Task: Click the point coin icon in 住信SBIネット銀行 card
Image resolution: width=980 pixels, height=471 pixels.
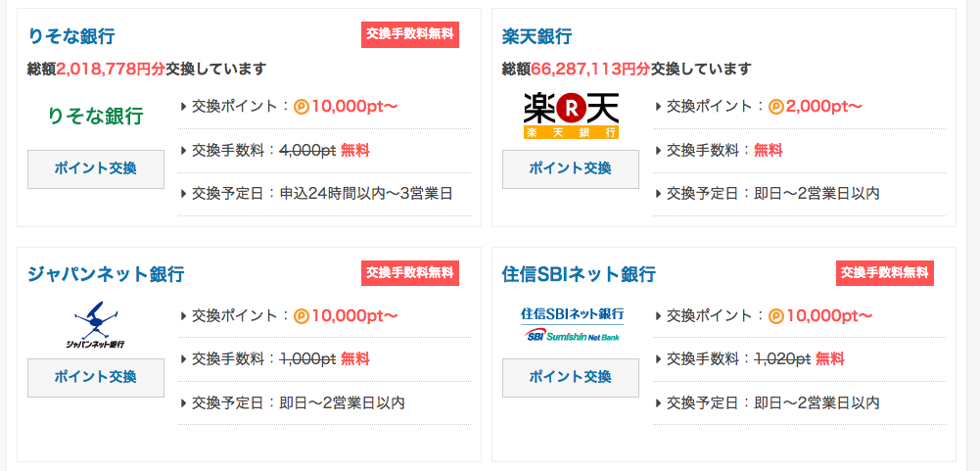Action: (776, 316)
